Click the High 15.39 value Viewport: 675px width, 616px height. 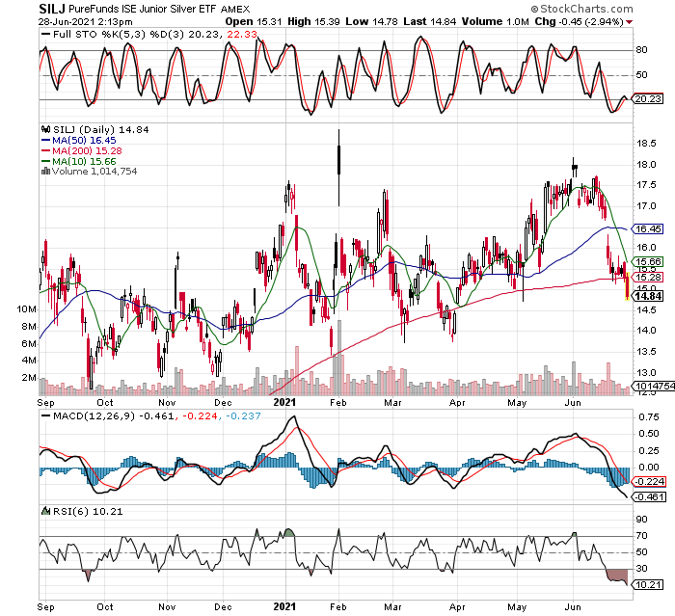(313, 22)
